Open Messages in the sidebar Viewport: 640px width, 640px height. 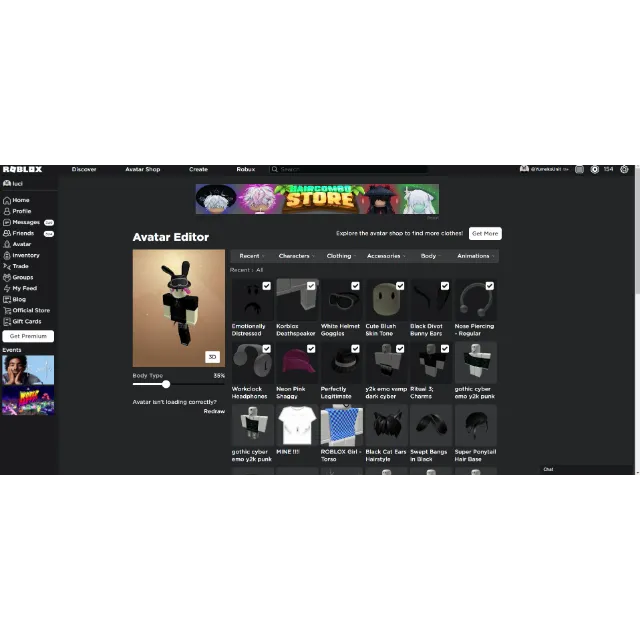click(28, 222)
